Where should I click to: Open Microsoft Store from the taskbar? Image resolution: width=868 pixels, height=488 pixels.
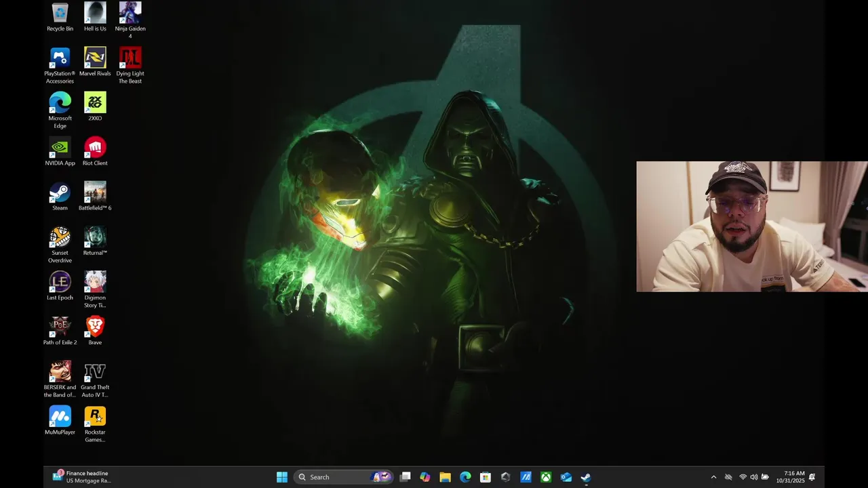click(486, 477)
